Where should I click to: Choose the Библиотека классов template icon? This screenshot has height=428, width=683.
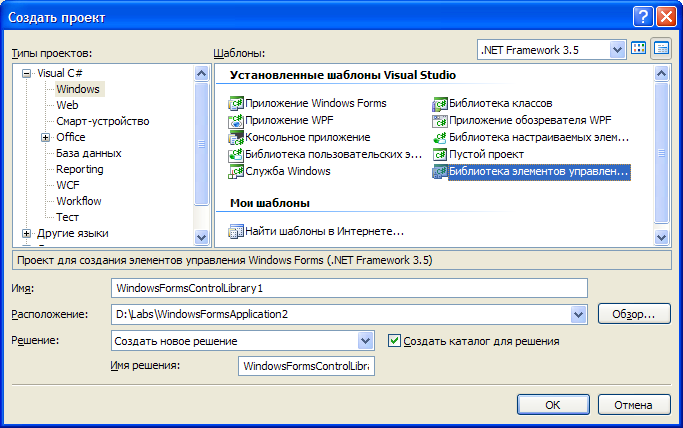[x=440, y=104]
